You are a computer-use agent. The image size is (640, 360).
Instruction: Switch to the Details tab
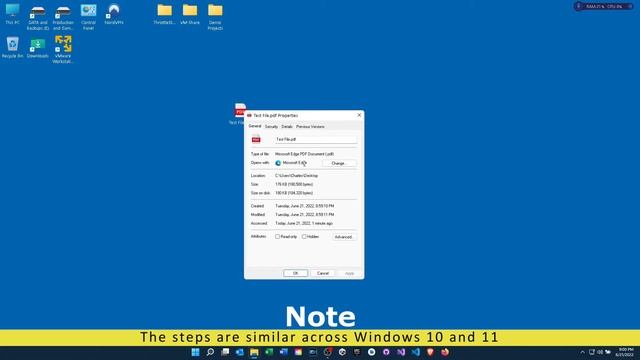[x=287, y=127]
